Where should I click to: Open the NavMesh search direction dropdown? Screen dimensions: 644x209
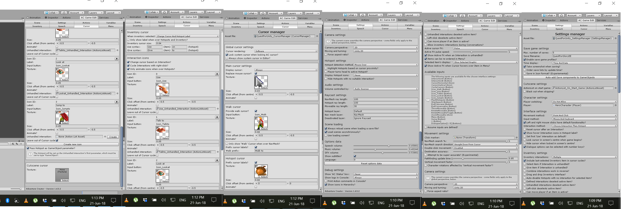pyautogui.click(x=485, y=144)
